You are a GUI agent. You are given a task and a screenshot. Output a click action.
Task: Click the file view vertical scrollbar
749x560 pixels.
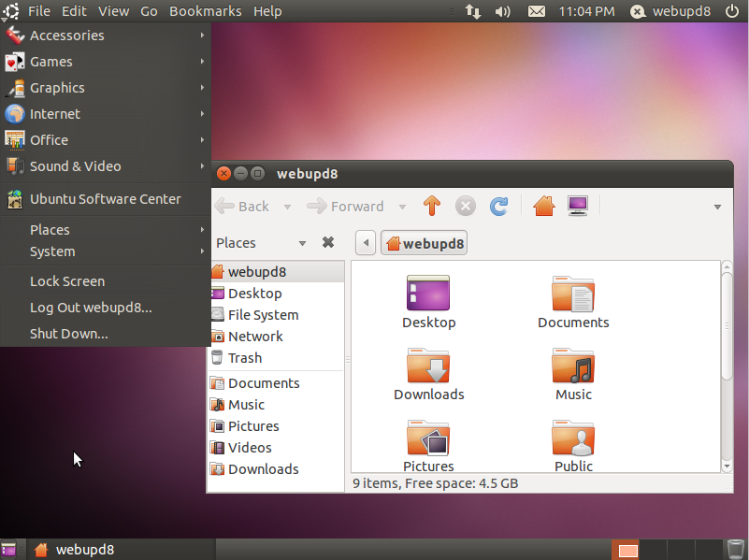point(727,326)
